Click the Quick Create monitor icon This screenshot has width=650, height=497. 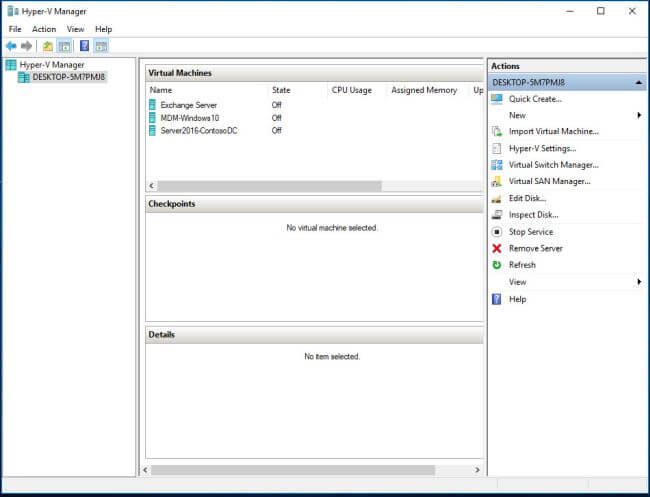tap(497, 99)
